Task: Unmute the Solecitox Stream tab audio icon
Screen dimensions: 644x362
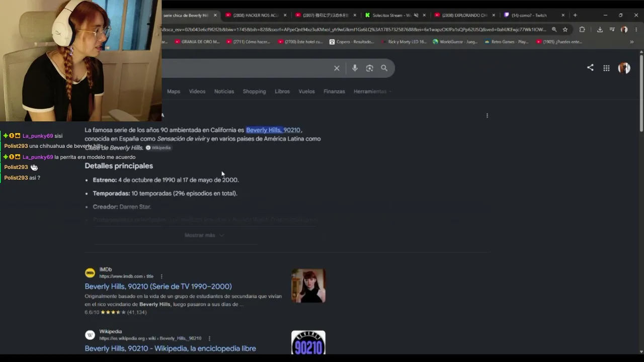Action: tap(416, 15)
